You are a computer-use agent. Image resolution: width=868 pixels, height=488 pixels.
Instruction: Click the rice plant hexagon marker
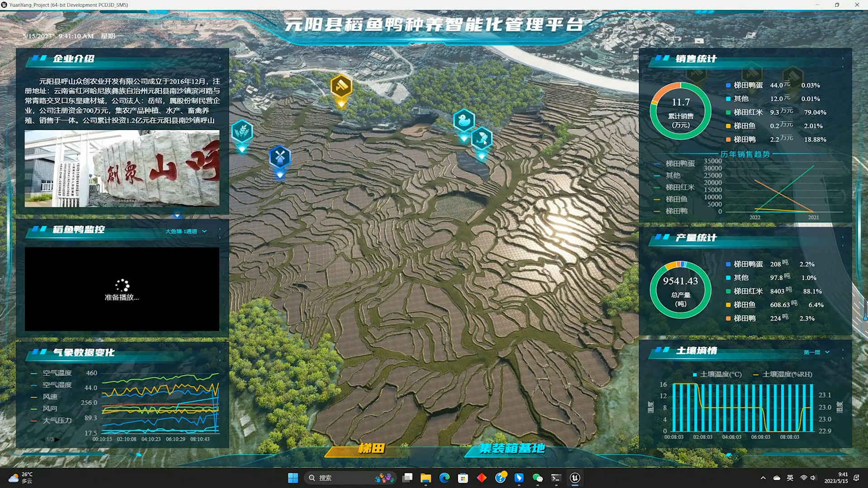coord(242,131)
